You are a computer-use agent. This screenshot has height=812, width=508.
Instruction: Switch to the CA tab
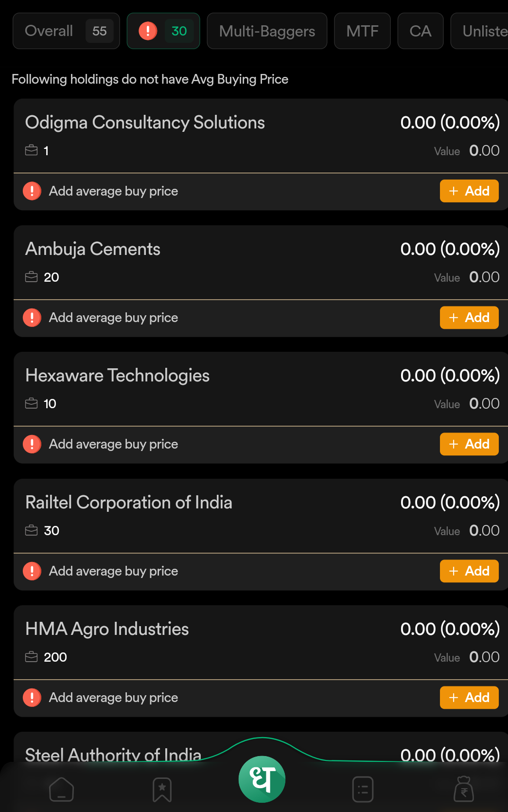[420, 31]
